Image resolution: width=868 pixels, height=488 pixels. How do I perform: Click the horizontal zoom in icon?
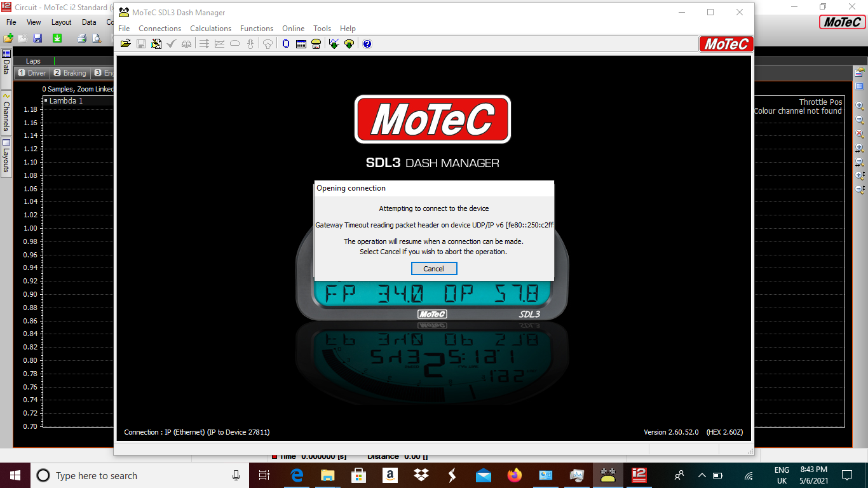[860, 148]
